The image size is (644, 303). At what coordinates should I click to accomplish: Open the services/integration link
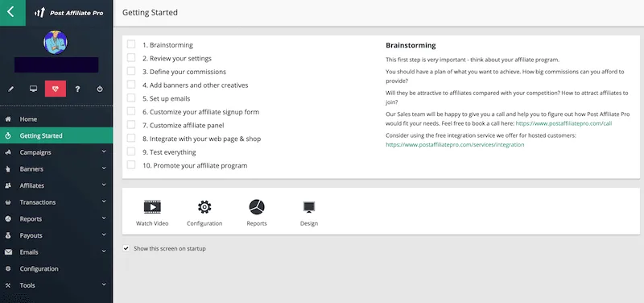click(x=455, y=145)
